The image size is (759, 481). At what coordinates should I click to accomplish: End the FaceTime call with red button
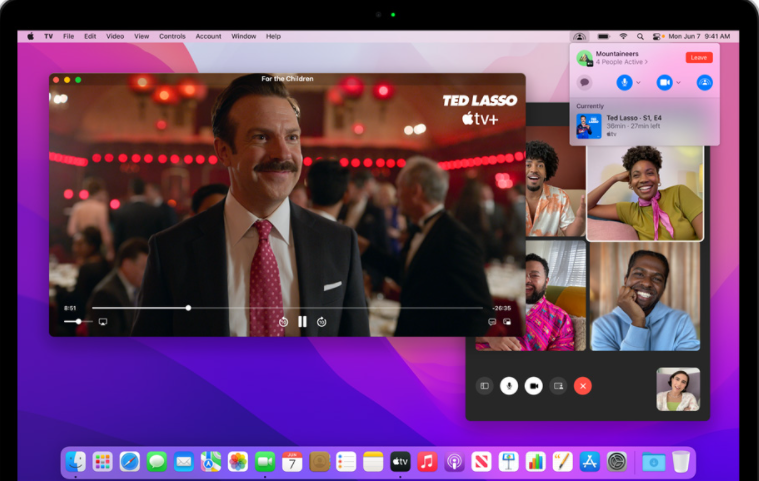point(583,386)
